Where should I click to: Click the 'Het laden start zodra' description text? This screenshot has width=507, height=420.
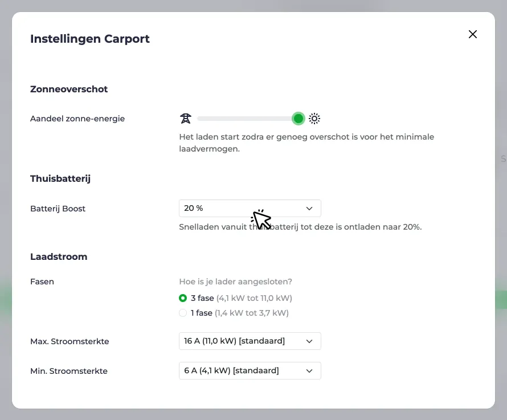coord(306,142)
